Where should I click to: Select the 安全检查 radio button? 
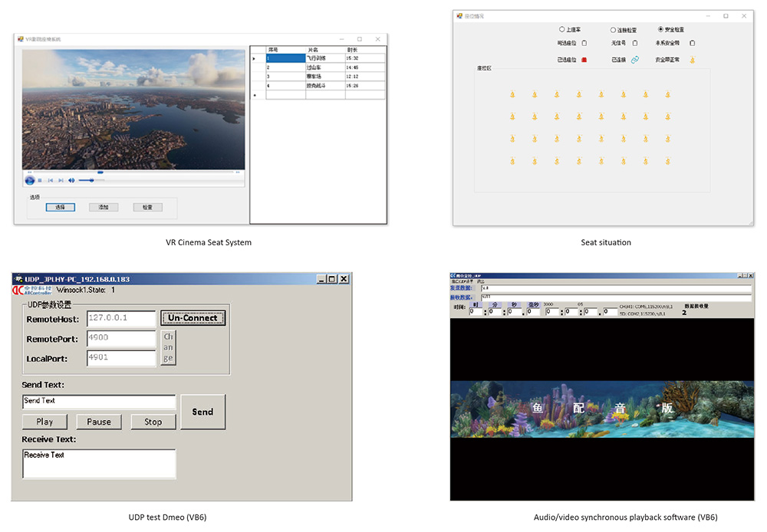(661, 29)
